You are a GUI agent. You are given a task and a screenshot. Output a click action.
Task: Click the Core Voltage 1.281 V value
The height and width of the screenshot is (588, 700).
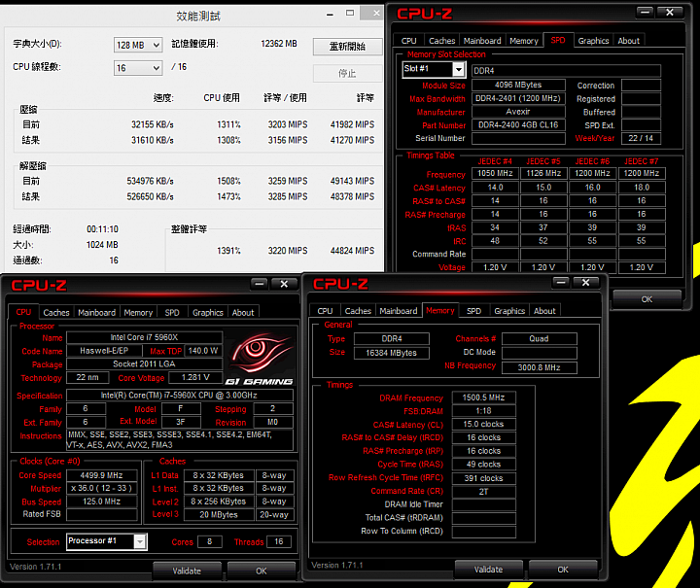tap(195, 377)
